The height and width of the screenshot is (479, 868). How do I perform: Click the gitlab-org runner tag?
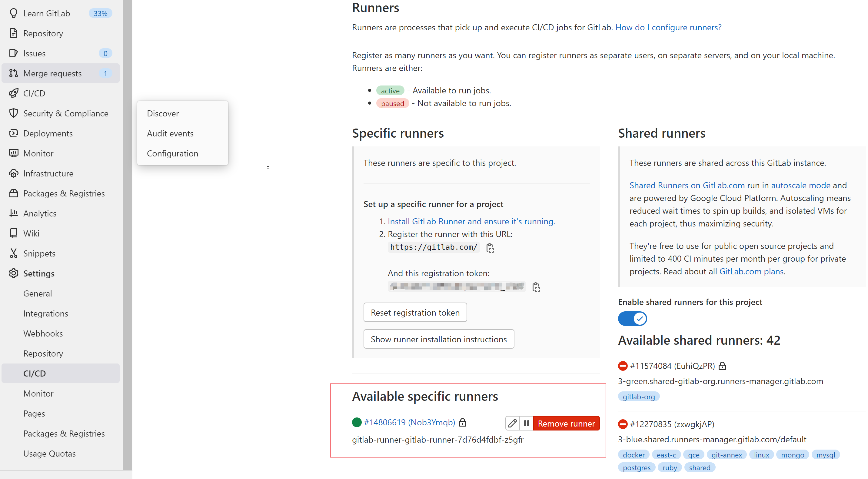[639, 397]
